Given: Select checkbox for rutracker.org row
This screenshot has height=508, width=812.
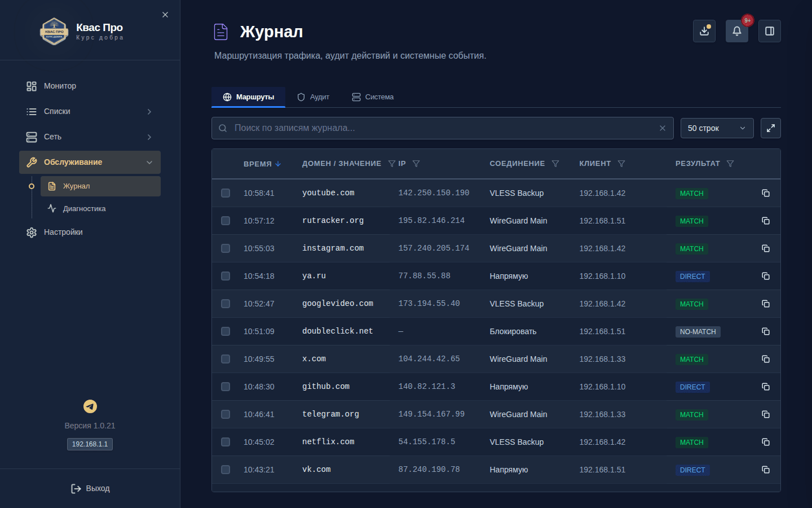Looking at the screenshot, I should [226, 221].
